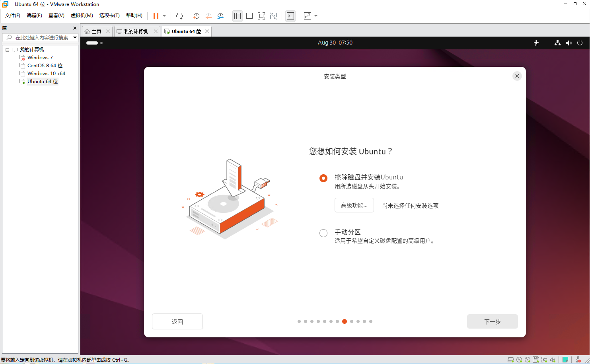The image size is (590, 364).
Task: Collapse the 我的计算机 tree node
Action: pos(7,50)
